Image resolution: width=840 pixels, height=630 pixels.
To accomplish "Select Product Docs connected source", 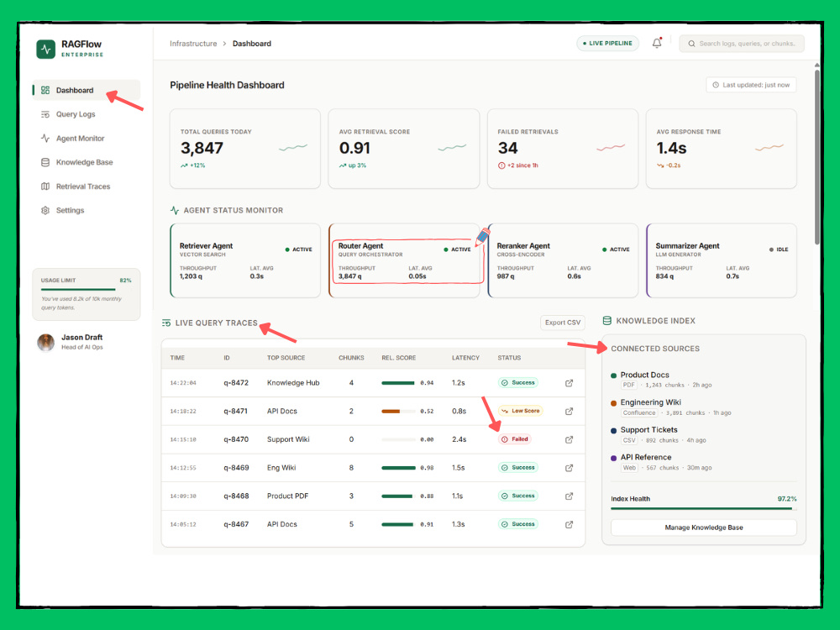I will pyautogui.click(x=703, y=380).
